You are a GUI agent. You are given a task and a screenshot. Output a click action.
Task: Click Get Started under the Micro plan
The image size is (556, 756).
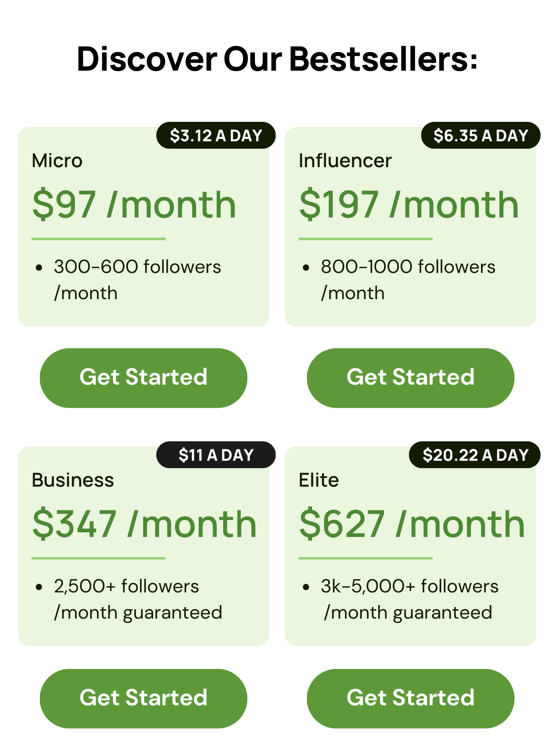(x=143, y=378)
